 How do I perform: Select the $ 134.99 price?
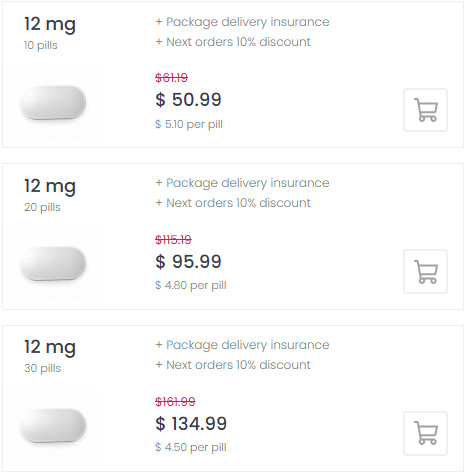[x=191, y=424]
